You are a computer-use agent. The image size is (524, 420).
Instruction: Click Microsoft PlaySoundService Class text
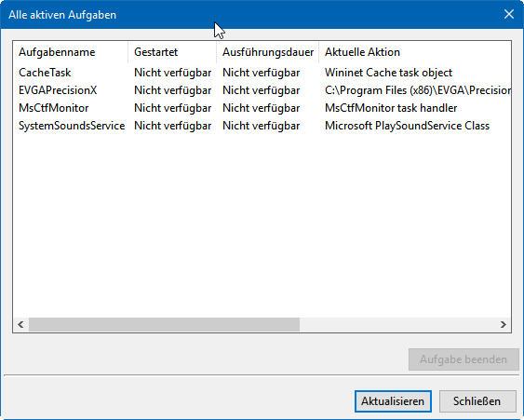tap(407, 126)
